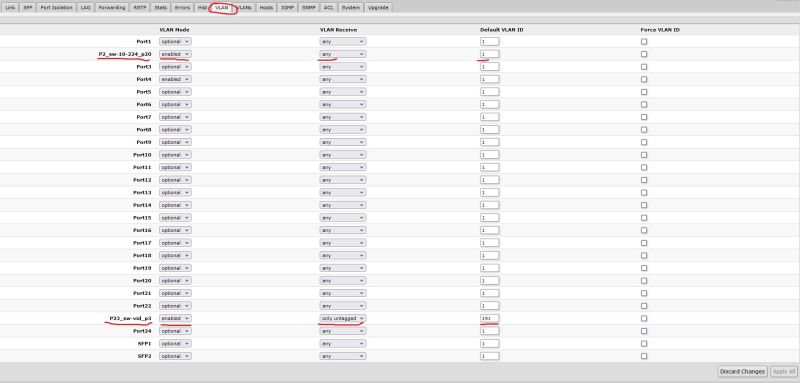Focus Default VLAN ID field for P2_sw-10-224_p20
This screenshot has width=800, height=383.
tap(489, 54)
